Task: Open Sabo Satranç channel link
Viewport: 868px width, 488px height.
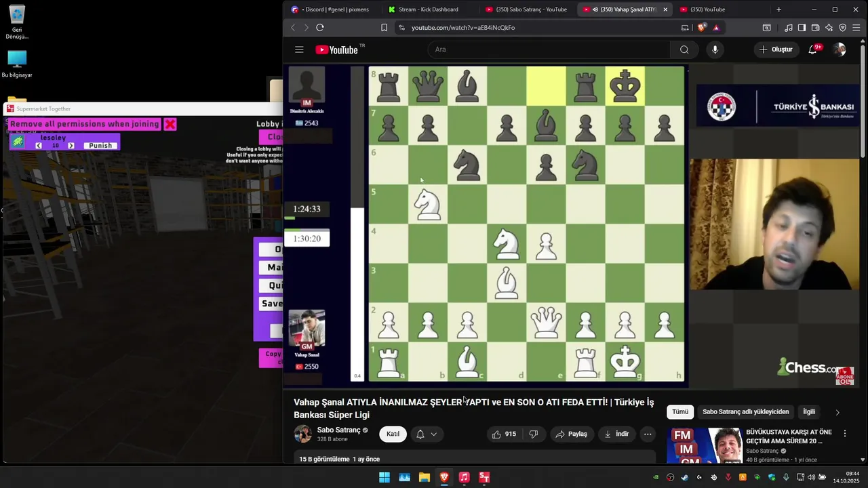Action: tap(338, 430)
